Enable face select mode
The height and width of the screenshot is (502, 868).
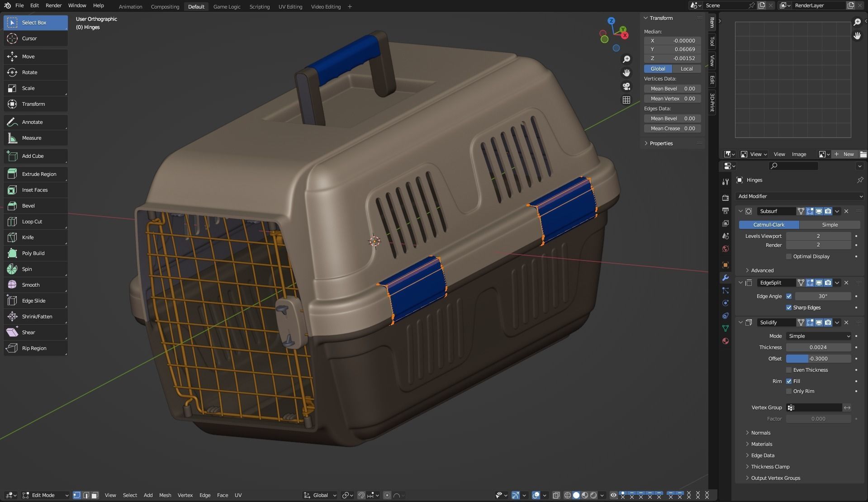[x=95, y=495]
